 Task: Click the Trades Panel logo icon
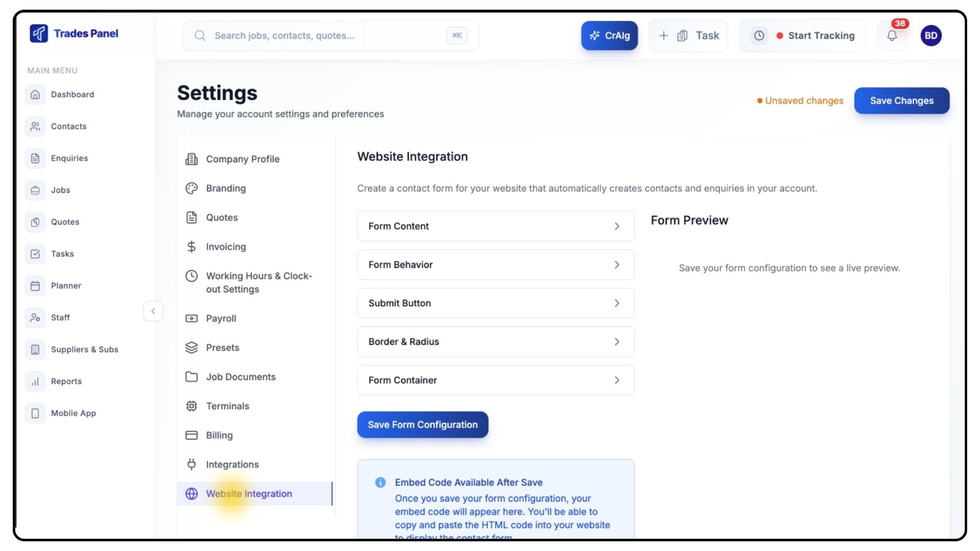point(39,34)
